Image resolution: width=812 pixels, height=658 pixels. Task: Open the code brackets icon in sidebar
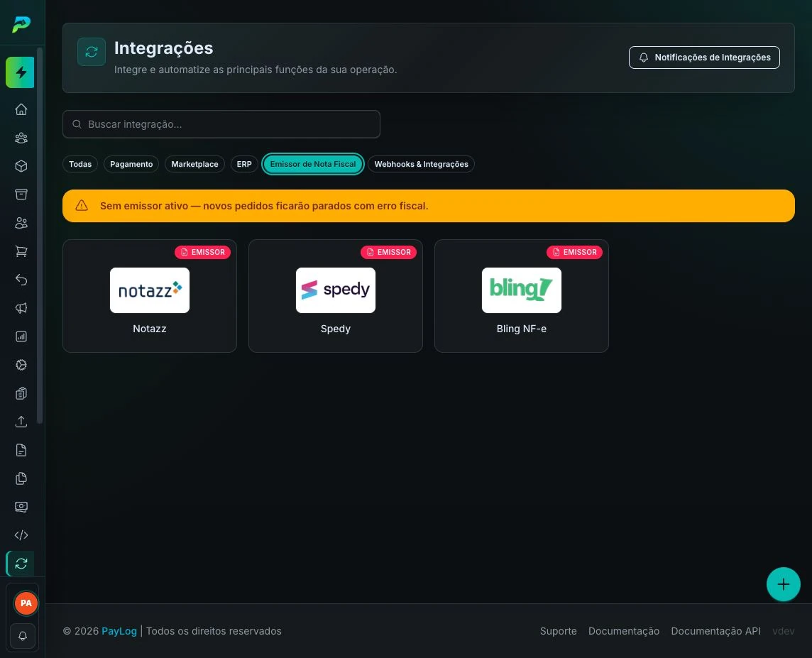21,535
